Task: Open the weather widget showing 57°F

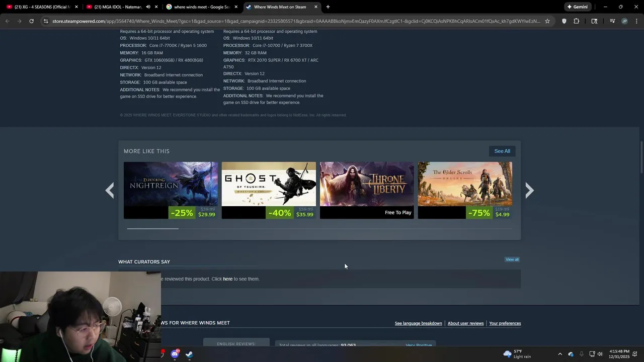Action: [x=517, y=354]
